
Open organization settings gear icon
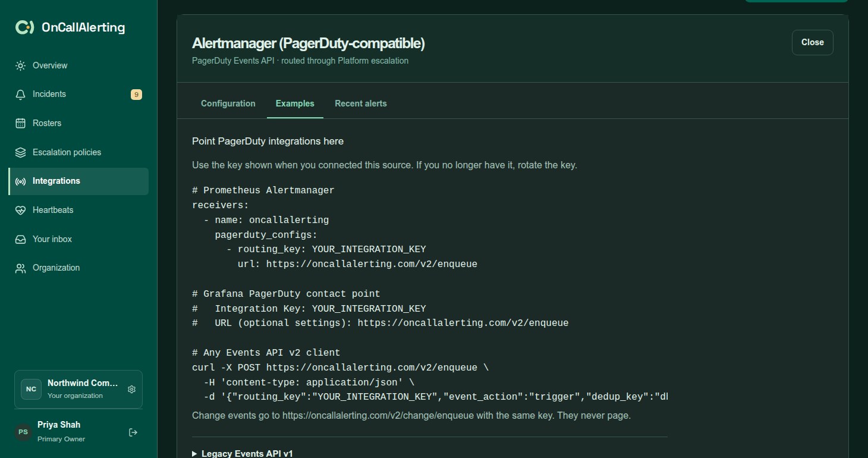pos(132,389)
